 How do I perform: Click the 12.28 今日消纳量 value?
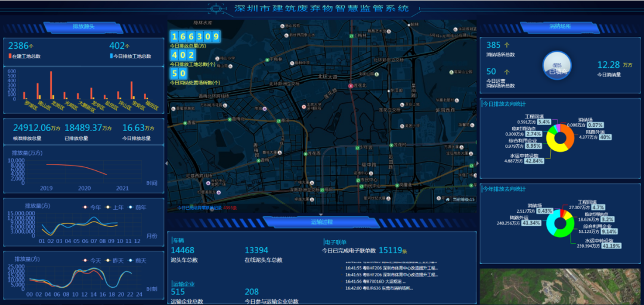tap(608, 64)
